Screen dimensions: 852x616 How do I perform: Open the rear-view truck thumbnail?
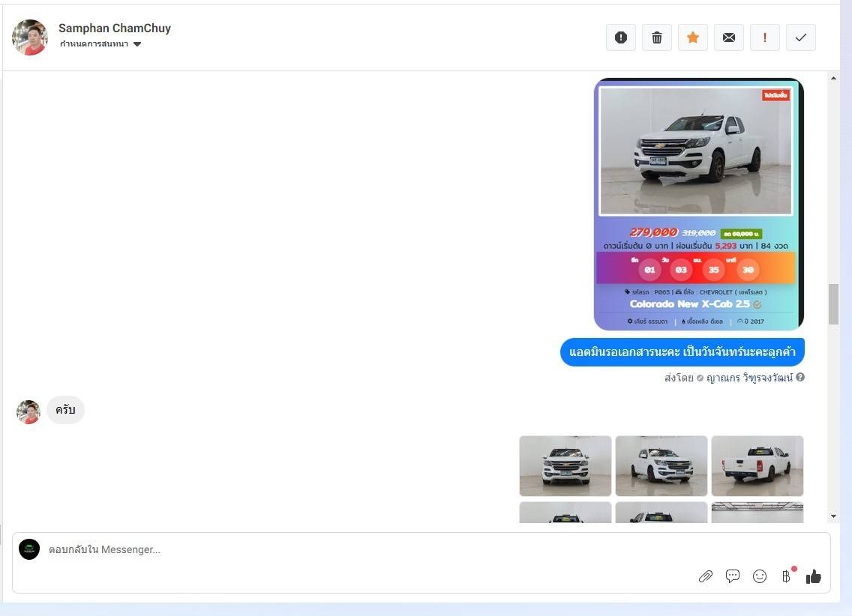pyautogui.click(x=757, y=466)
